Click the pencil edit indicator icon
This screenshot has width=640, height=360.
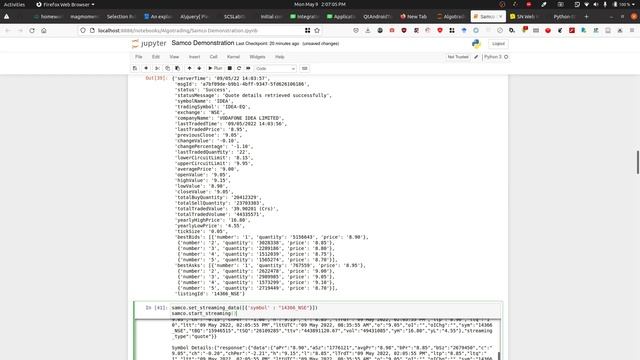pos(476,57)
